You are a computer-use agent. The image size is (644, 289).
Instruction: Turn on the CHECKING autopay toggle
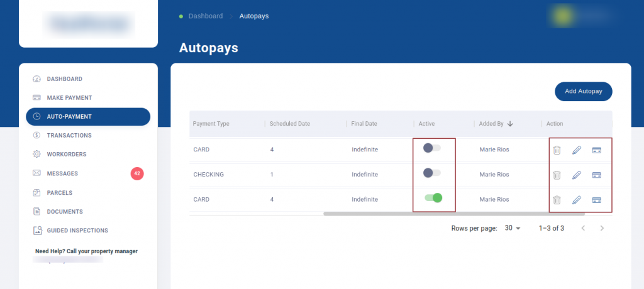[x=432, y=173]
